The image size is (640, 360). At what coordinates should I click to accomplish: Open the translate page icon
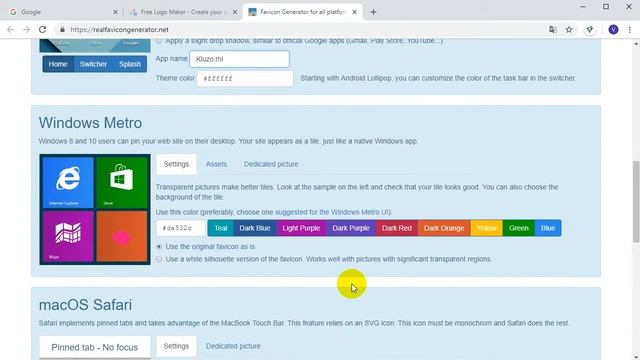(553, 29)
